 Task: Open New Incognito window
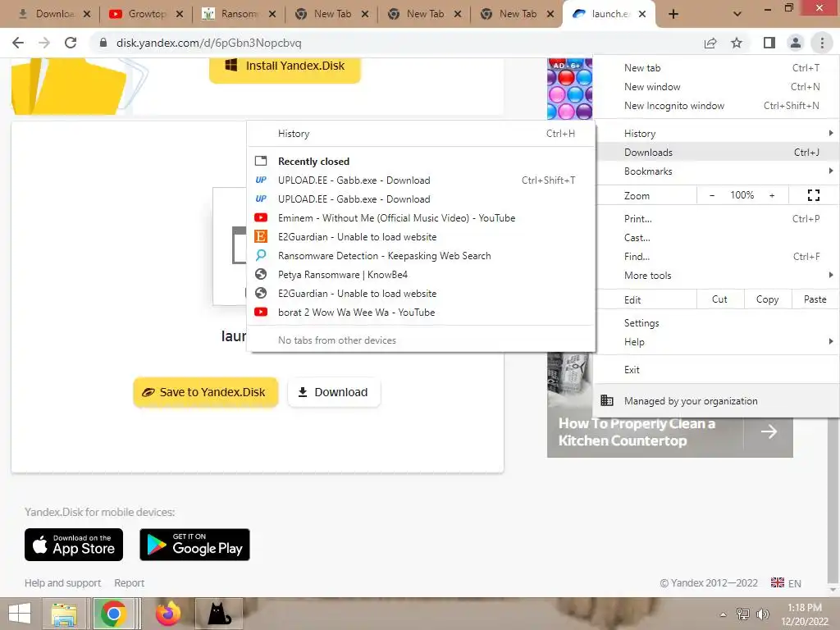click(717, 106)
